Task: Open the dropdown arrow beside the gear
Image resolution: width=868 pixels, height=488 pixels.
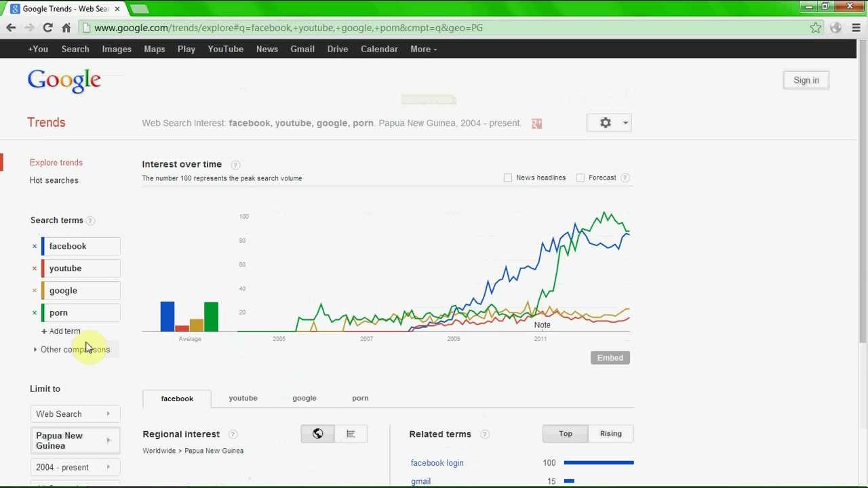Action: tap(625, 123)
